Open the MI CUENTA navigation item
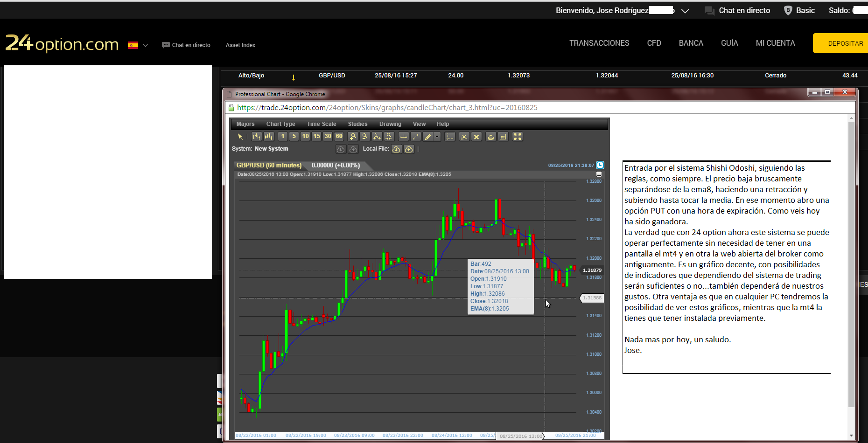The width and height of the screenshot is (868, 443). tap(775, 43)
